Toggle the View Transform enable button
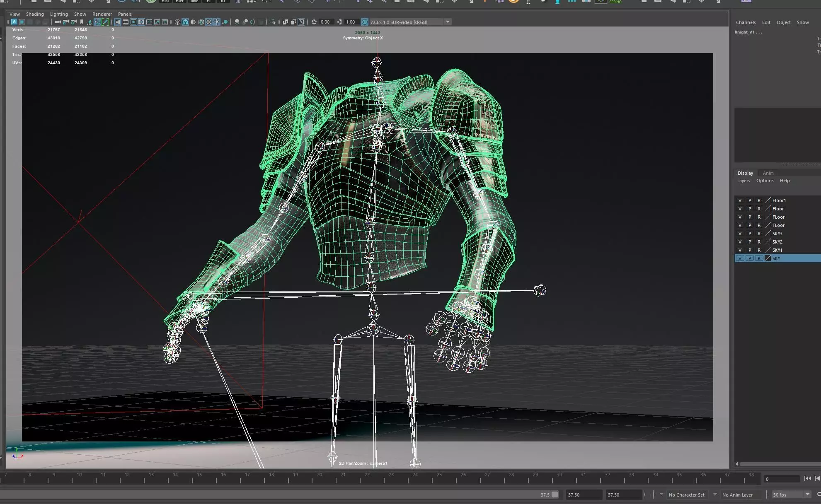 click(365, 22)
